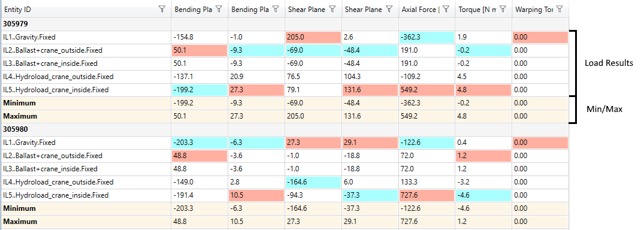Select shear value 205.0 highlighted red
The height and width of the screenshot is (230, 644).
pyautogui.click(x=313, y=37)
